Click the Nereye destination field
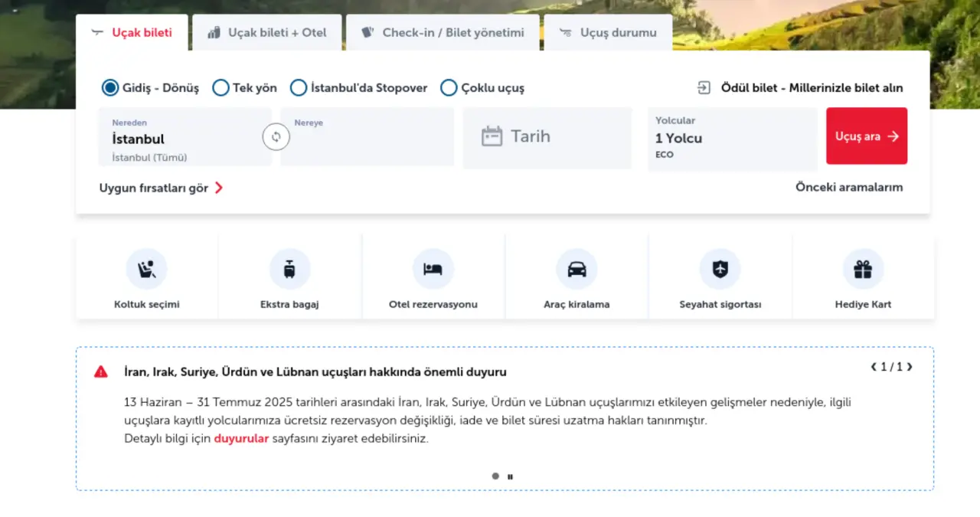 pyautogui.click(x=367, y=137)
